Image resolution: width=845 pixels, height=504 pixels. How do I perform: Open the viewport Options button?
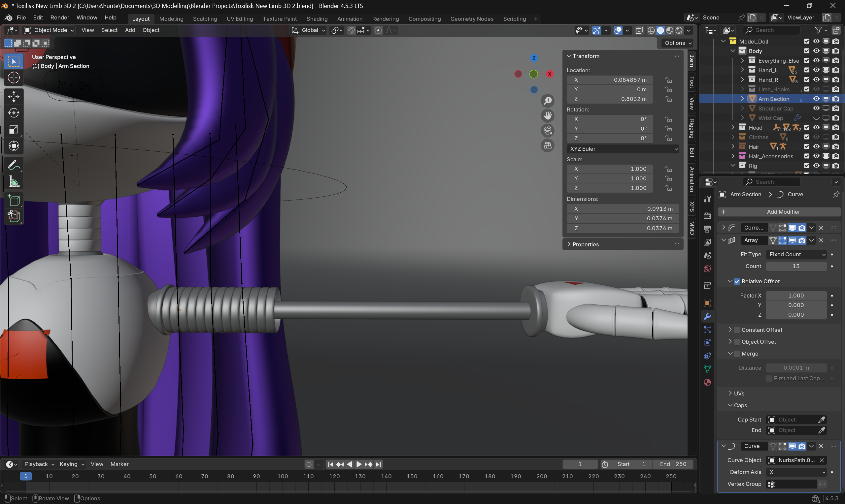[x=678, y=43]
